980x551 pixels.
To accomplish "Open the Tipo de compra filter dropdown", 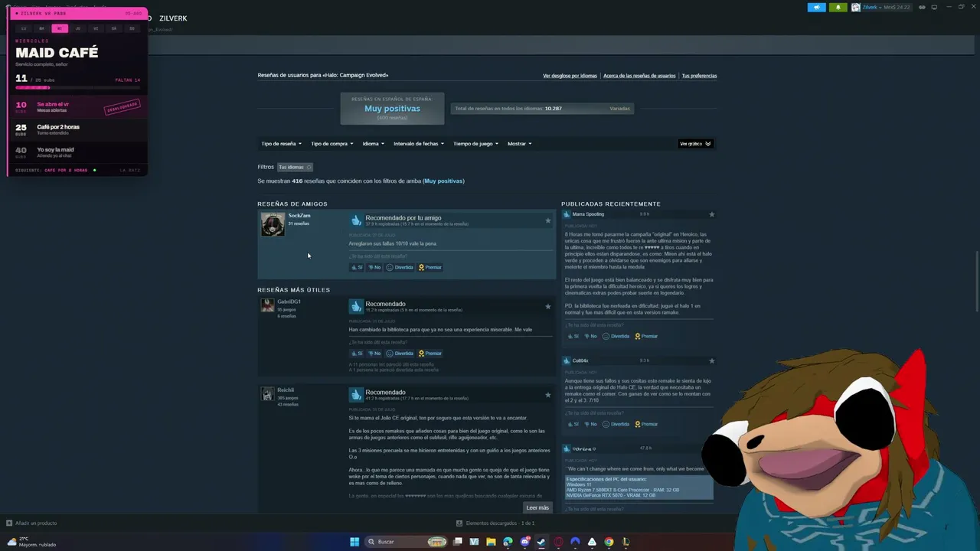I will (332, 144).
